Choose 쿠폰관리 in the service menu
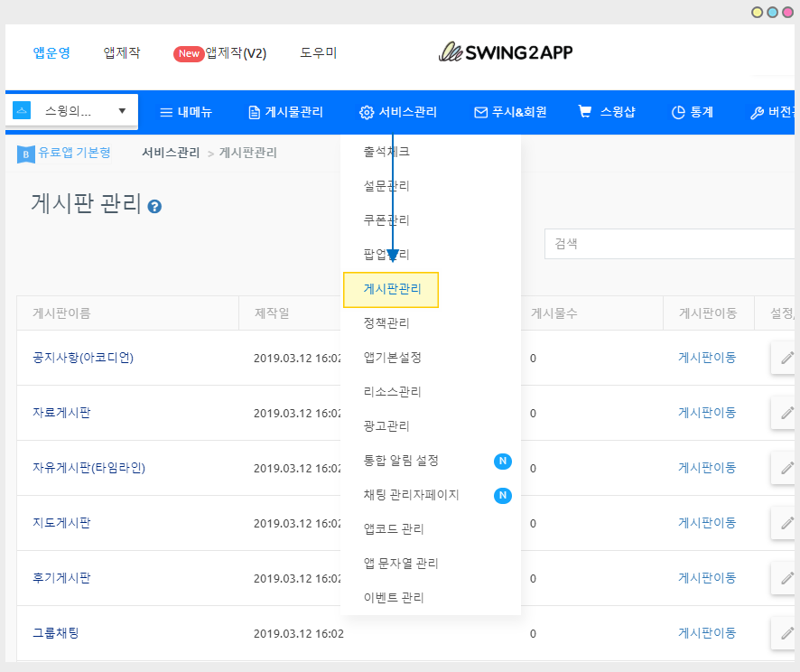Viewport: 800px width, 672px height. click(386, 220)
